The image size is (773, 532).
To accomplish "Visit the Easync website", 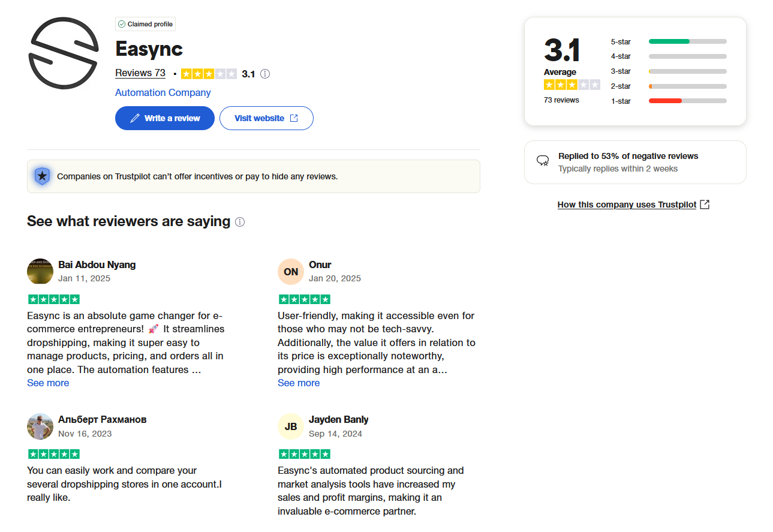I will point(266,118).
